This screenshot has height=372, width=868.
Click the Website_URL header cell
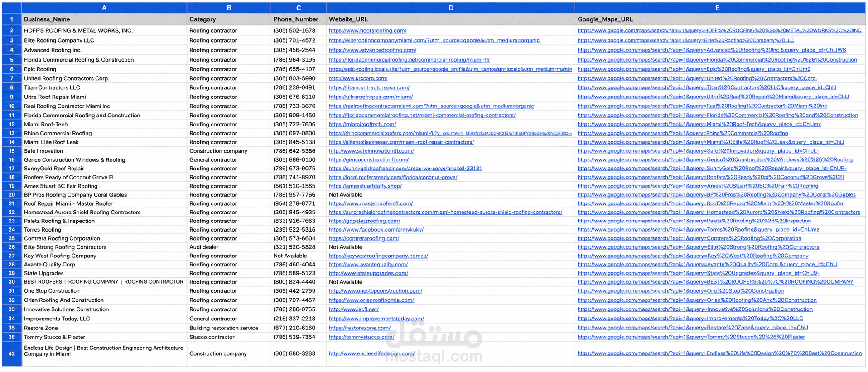point(451,19)
